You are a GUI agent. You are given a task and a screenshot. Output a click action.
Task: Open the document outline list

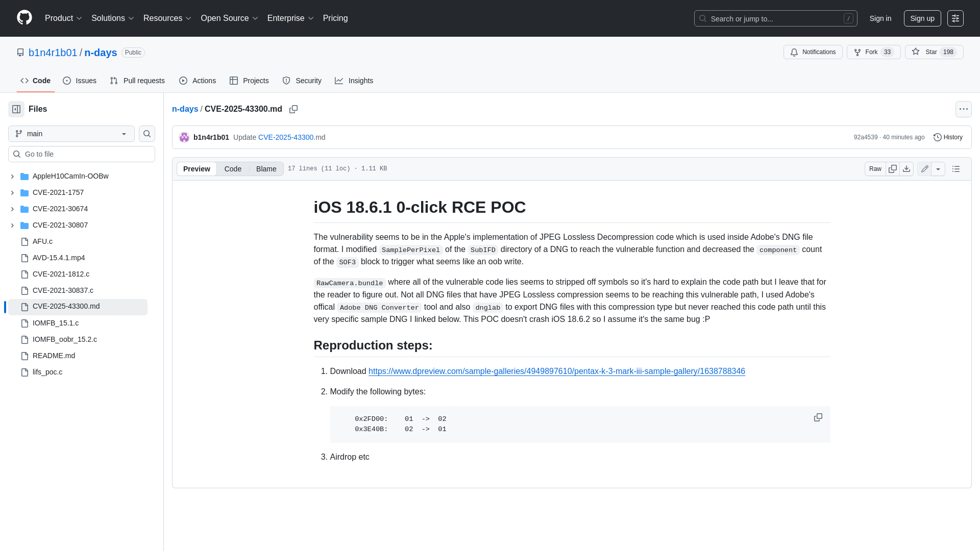[x=956, y=169]
